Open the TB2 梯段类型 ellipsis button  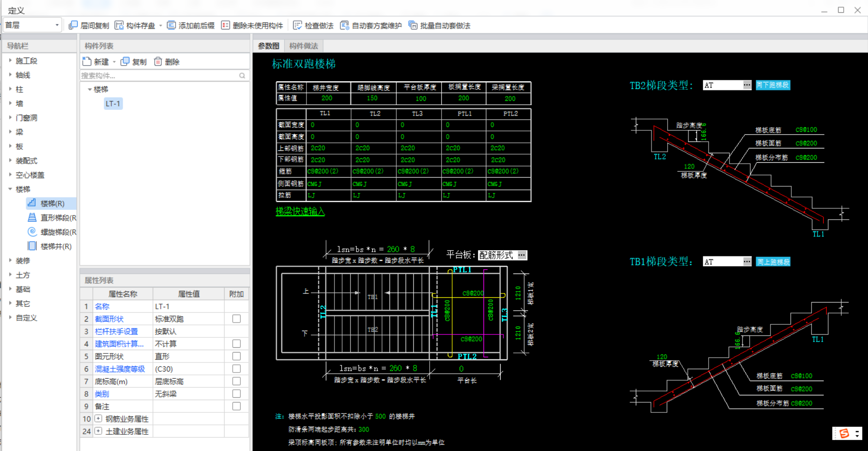[x=747, y=85]
